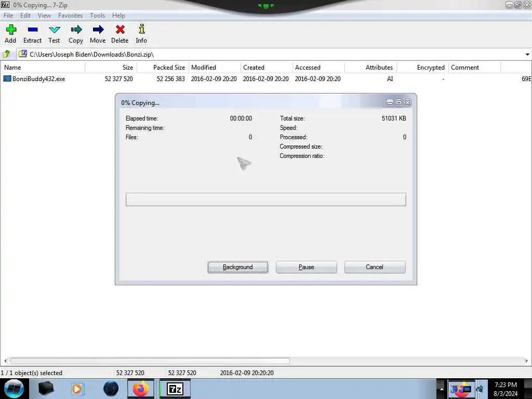Open the View menu

(45, 16)
